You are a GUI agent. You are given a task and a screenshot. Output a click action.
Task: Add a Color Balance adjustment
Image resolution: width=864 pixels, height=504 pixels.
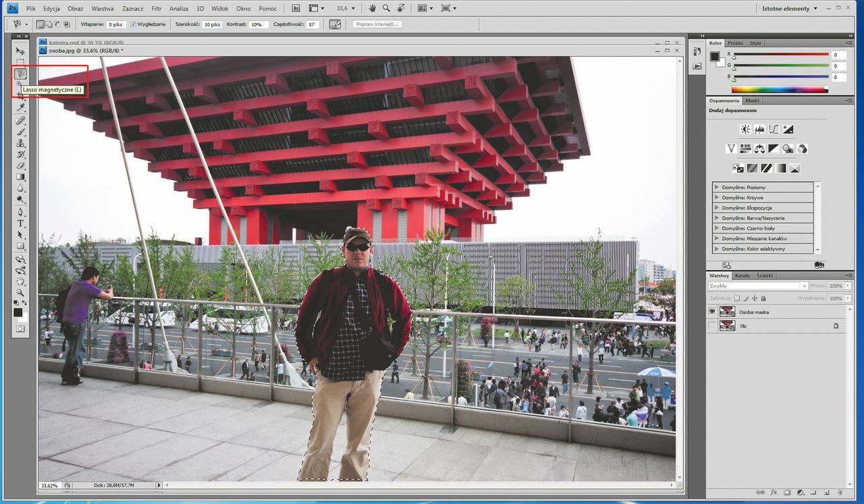point(759,148)
